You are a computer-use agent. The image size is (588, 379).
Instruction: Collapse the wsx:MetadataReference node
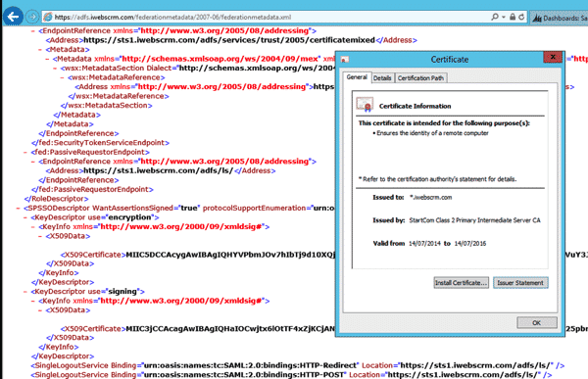63,77
